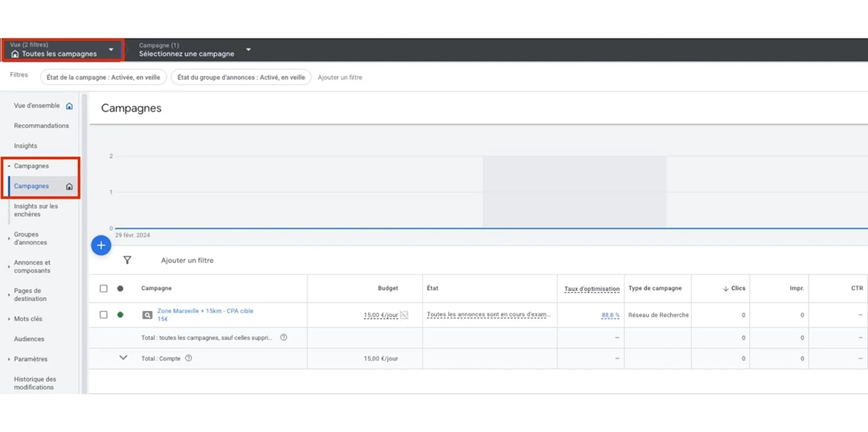Open Vue d'ensemble in the sidebar
868x432 pixels.
click(36, 106)
